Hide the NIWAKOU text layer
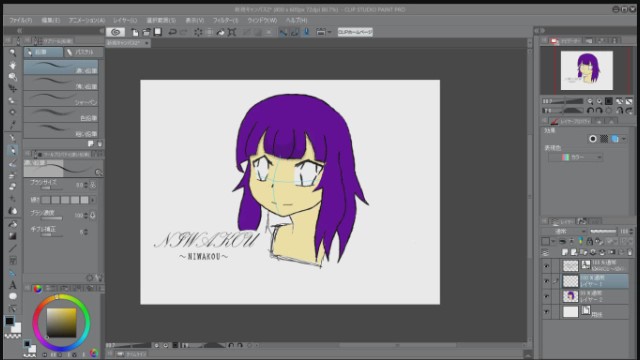Viewport: 640px width, 360px height. (x=547, y=266)
